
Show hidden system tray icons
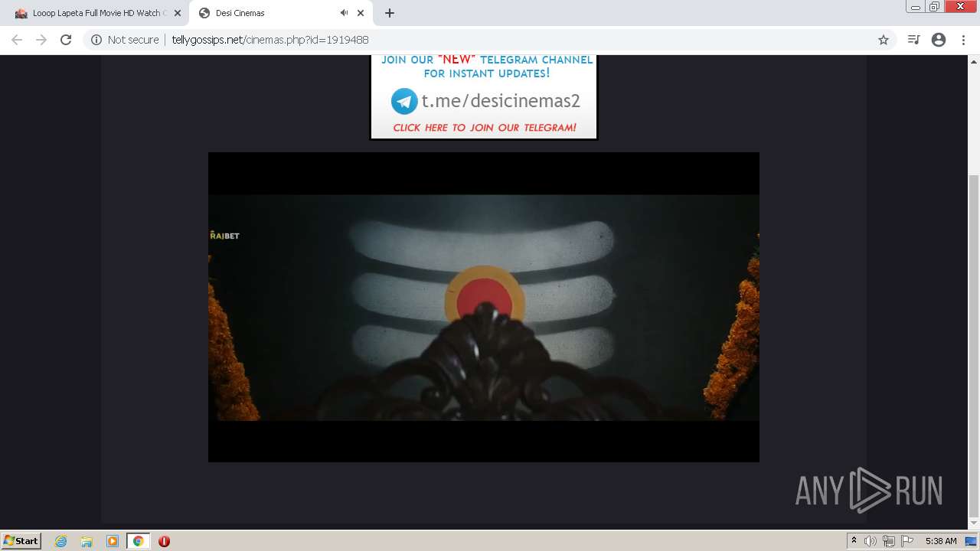(x=854, y=541)
